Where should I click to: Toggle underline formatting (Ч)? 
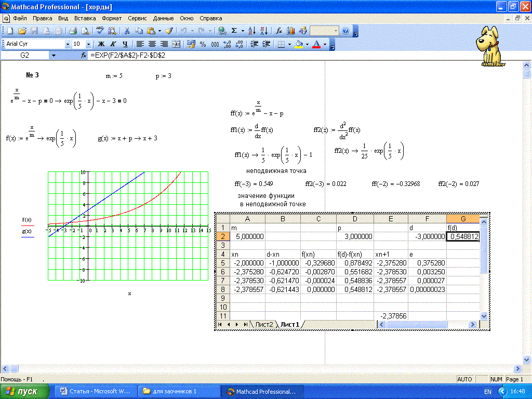(125, 44)
